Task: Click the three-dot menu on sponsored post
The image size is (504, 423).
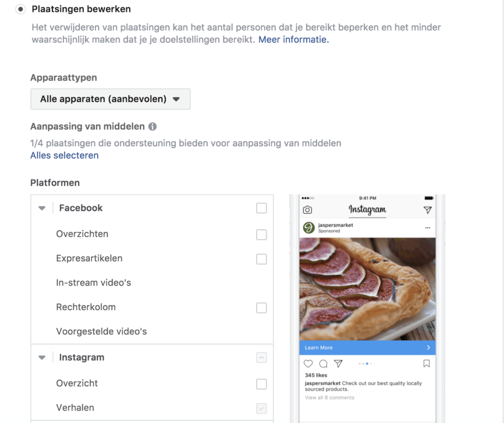Action: [427, 228]
